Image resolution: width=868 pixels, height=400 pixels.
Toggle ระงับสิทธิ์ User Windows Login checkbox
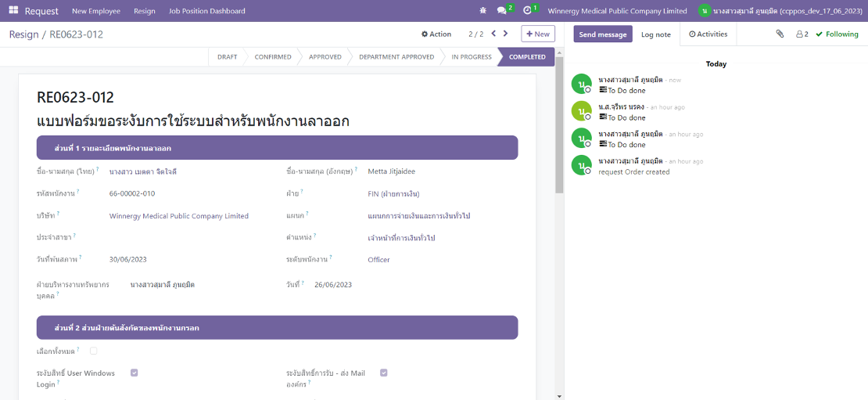click(x=135, y=373)
